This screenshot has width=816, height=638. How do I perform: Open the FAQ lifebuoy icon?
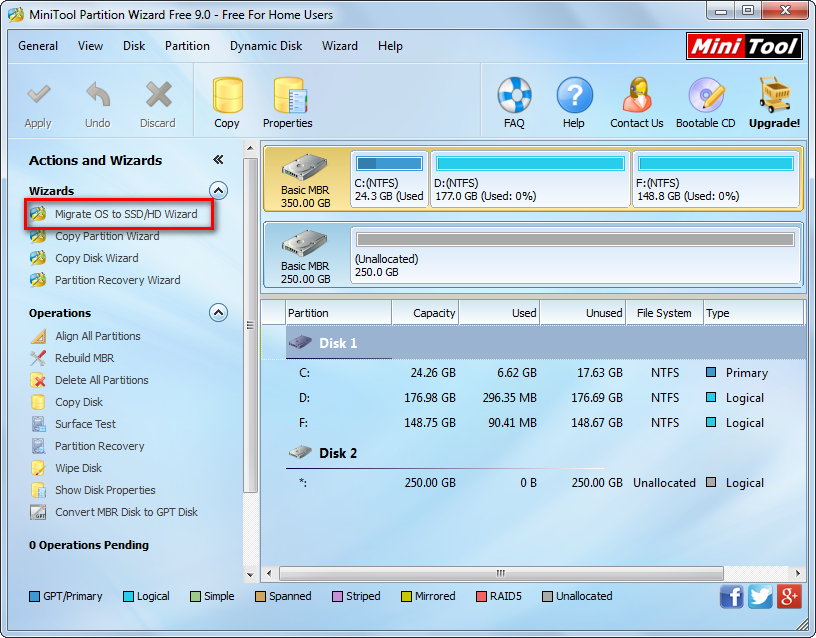[x=514, y=95]
